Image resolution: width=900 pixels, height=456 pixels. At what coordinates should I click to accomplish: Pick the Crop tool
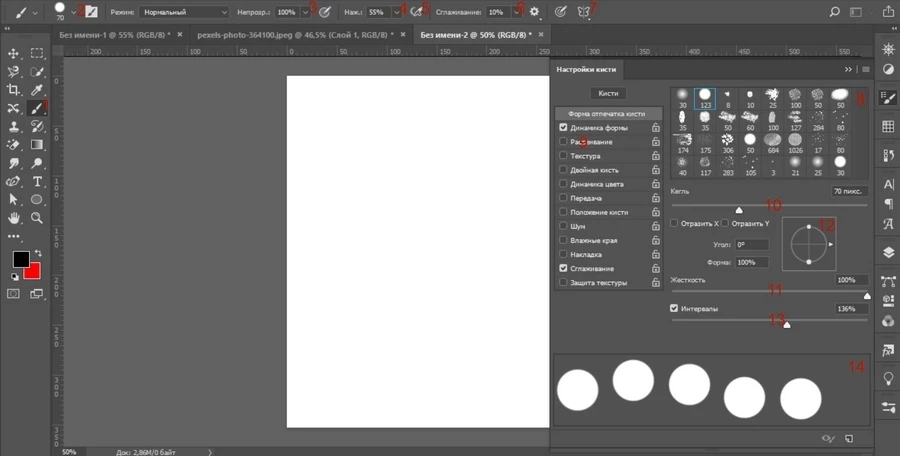pyautogui.click(x=14, y=90)
